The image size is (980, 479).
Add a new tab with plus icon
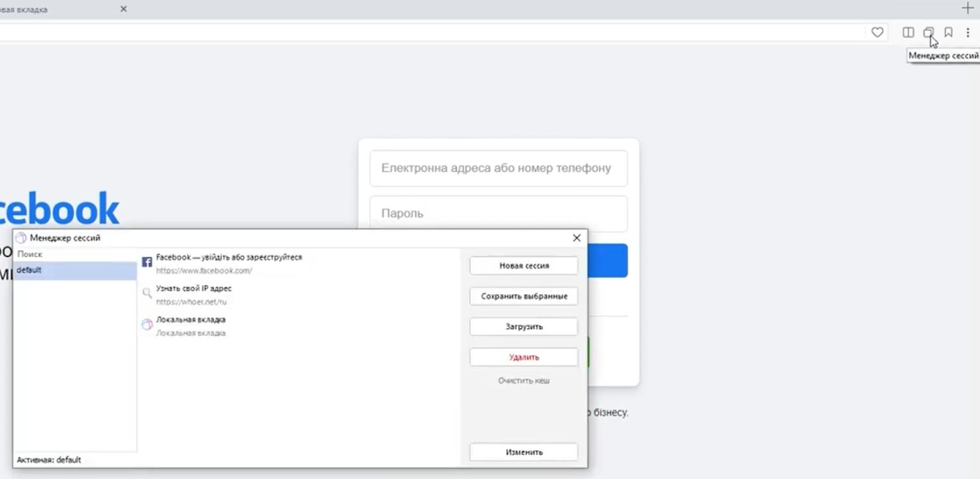967,8
